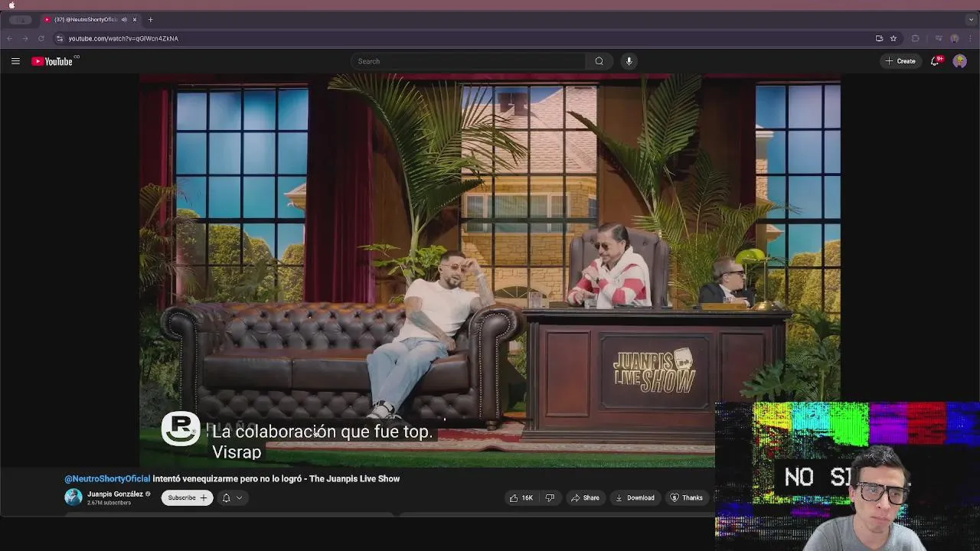The width and height of the screenshot is (980, 551).
Task: Open YouTube account avatar menu
Action: (959, 61)
